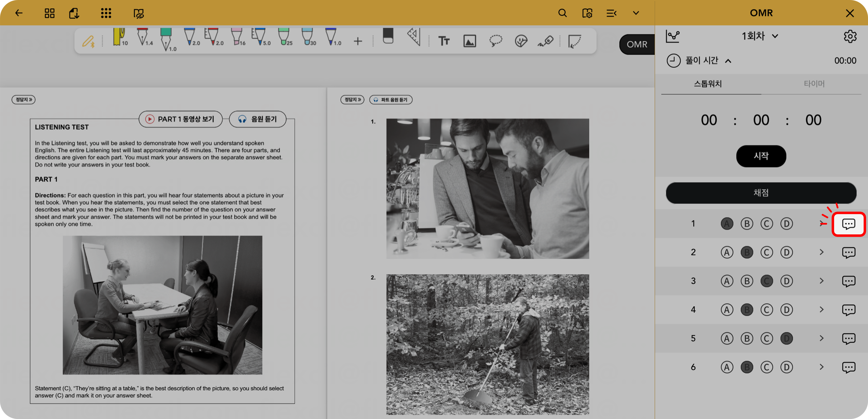Image resolution: width=868 pixels, height=419 pixels.
Task: Select answer B for question 1
Action: coord(747,224)
